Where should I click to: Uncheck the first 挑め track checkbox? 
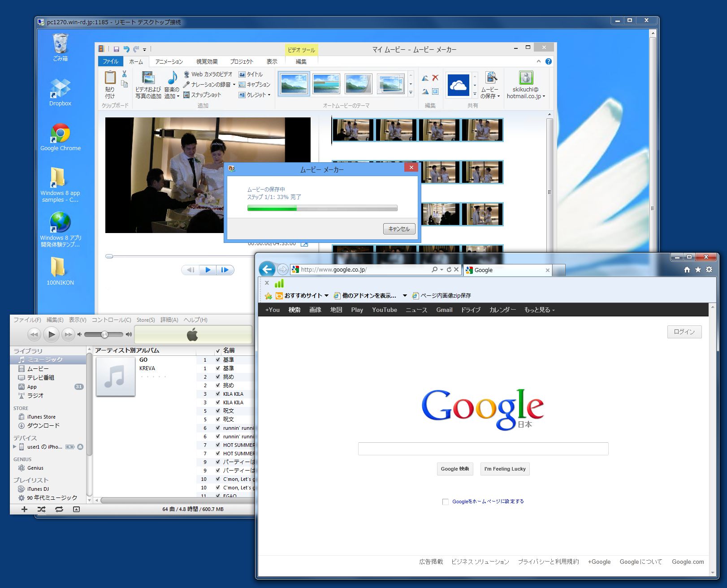tap(218, 377)
